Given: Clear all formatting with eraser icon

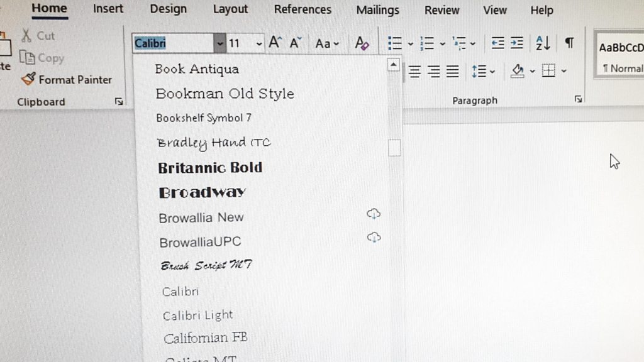Looking at the screenshot, I should point(362,43).
